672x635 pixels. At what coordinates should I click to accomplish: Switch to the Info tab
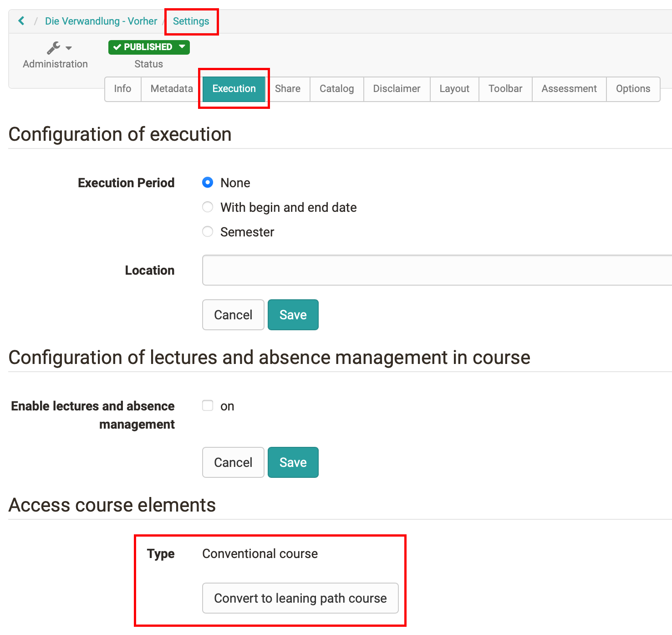[122, 89]
